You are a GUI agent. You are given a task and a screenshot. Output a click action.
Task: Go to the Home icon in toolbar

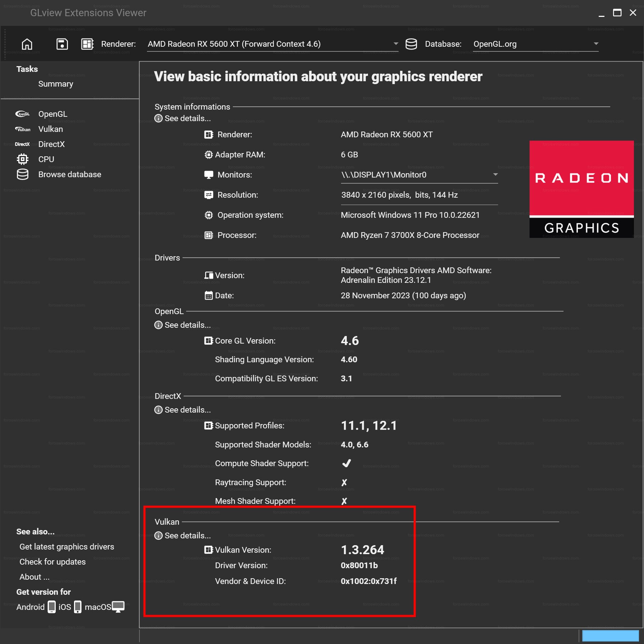[x=27, y=44]
